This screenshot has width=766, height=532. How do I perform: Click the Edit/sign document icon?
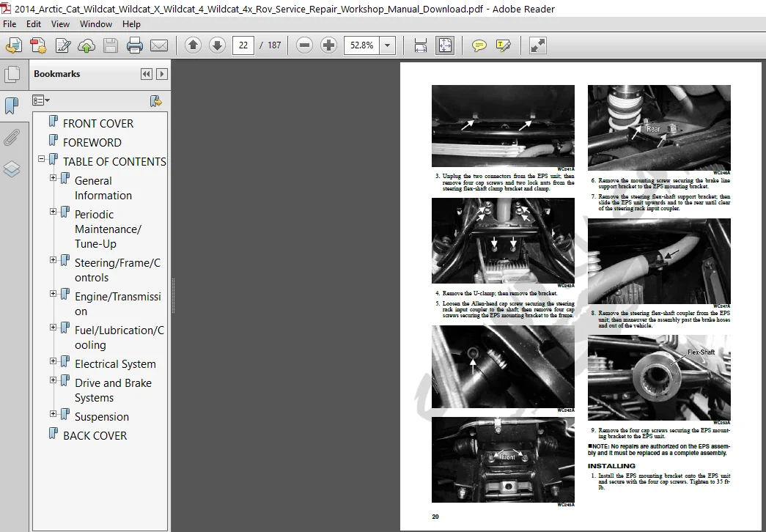[62, 45]
